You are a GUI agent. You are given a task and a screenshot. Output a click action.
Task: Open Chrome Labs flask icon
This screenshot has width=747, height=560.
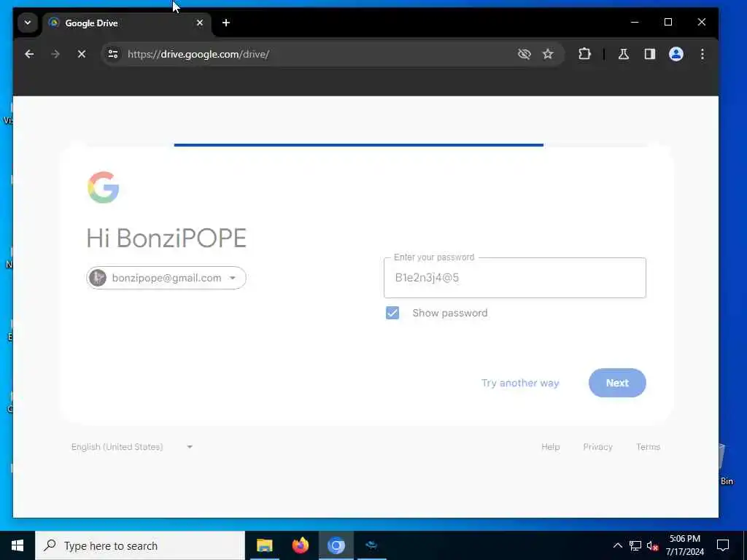point(624,54)
